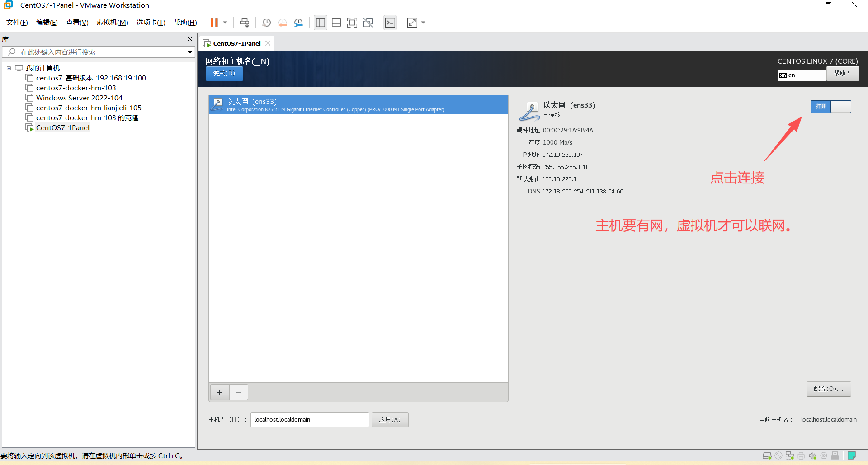
Task: Click the IP address value 172.18.229.107
Action: (562, 155)
